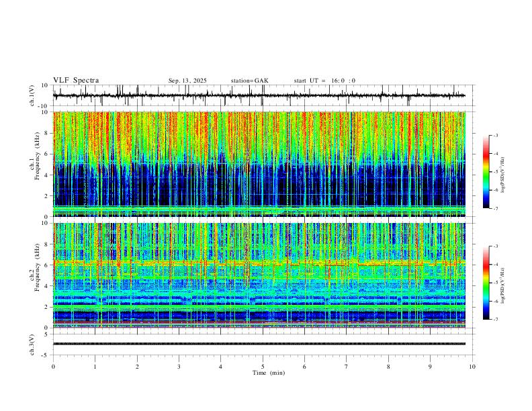
Task: Click the time axis tick label "0"
Action: [x=53, y=367]
